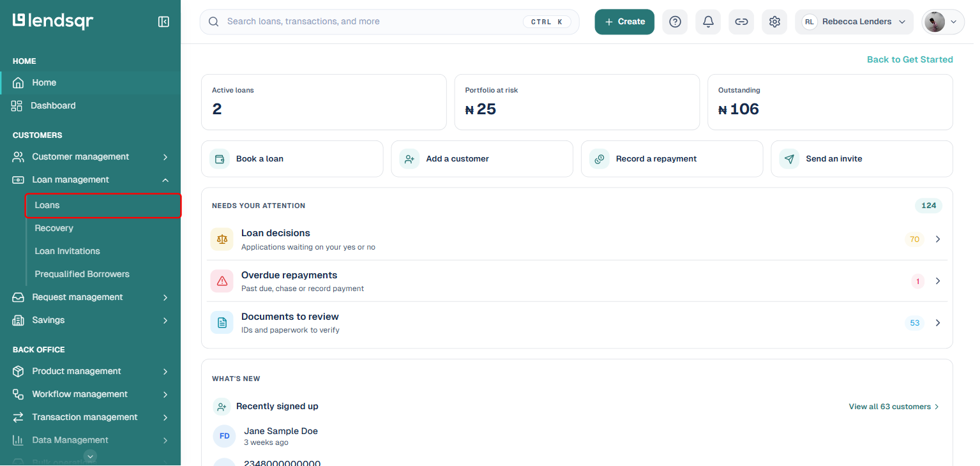Click the Loan decisions scales icon
This screenshot has width=980, height=466.
point(222,239)
